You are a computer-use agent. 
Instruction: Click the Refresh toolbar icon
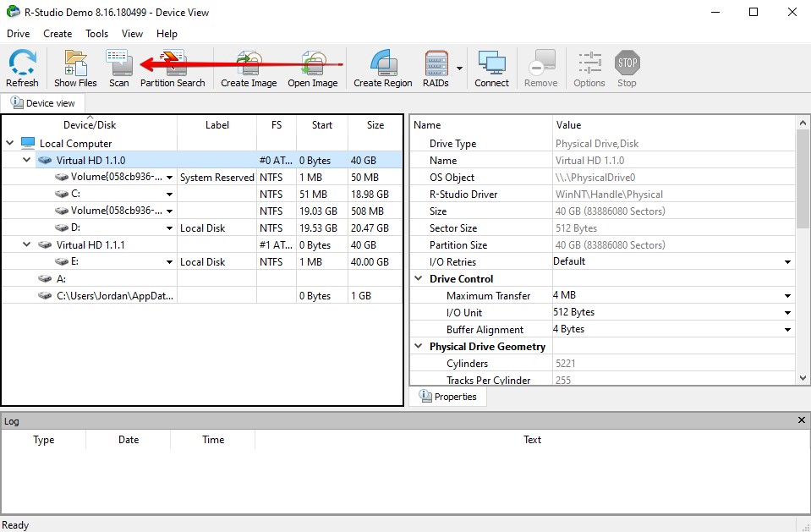tap(22, 68)
